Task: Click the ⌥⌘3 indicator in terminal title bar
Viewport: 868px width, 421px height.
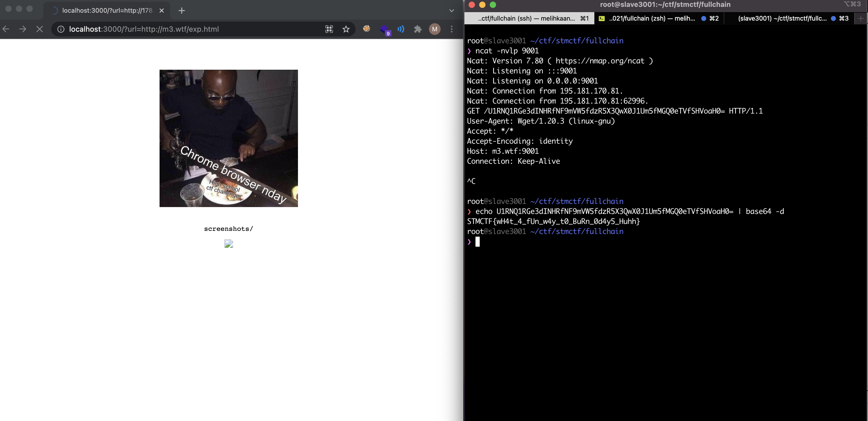Action: pyautogui.click(x=852, y=4)
